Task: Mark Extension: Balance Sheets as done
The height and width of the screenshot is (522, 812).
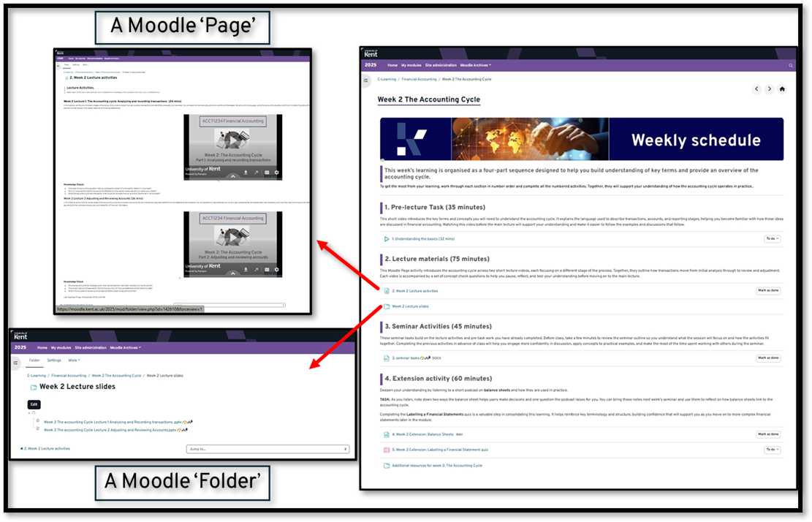Action: (768, 434)
